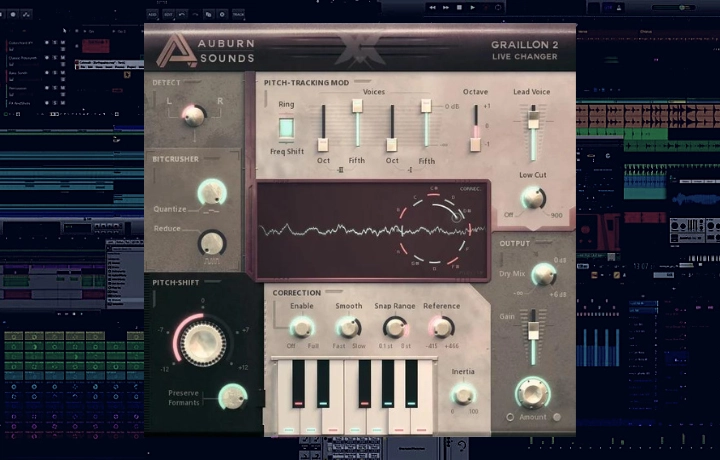The image size is (720, 460).
Task: Toggle the PITCH-TRACKING MOD section enable indicator
Action: [362, 82]
